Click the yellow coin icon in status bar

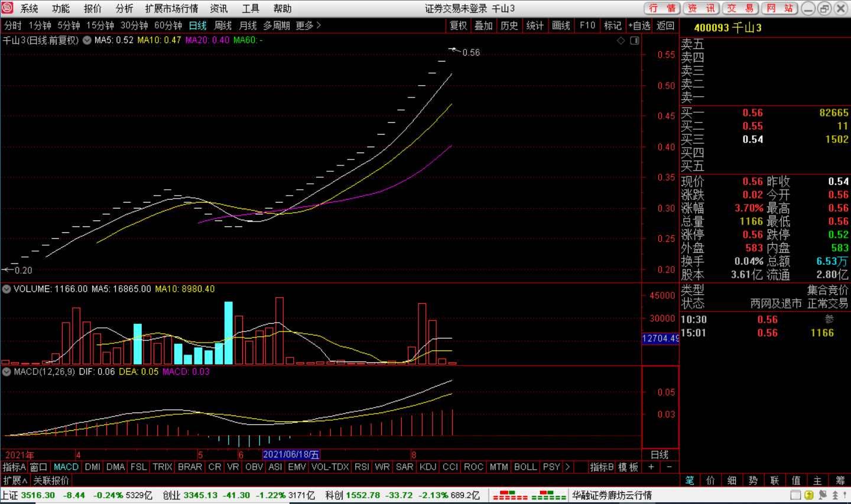coord(809,495)
